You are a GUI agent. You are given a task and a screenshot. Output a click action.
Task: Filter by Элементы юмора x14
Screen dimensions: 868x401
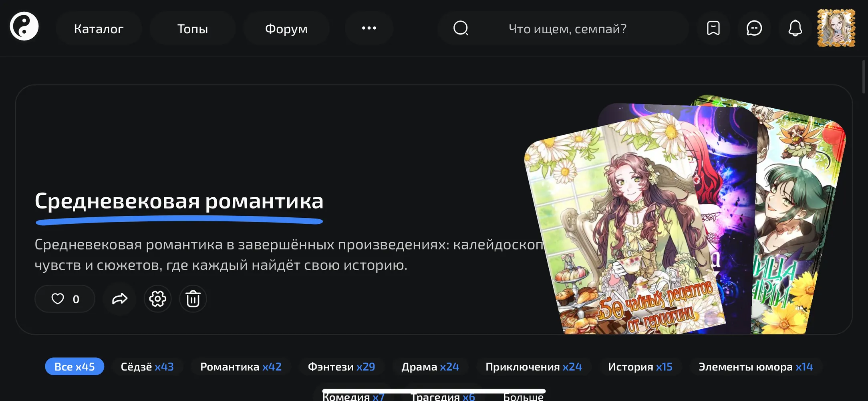coord(755,367)
